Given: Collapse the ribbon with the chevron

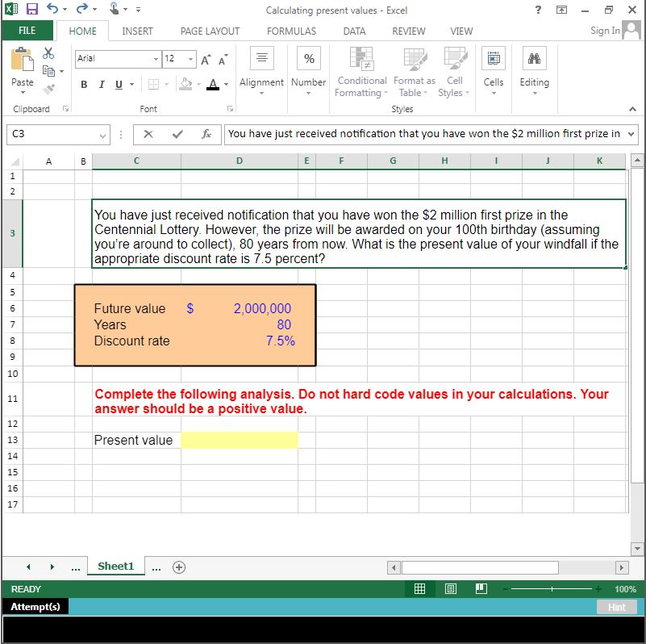Looking at the screenshot, I should (632, 108).
